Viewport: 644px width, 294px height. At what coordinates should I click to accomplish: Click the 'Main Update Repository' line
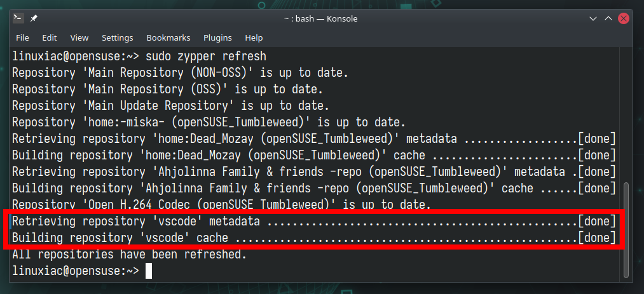click(171, 106)
